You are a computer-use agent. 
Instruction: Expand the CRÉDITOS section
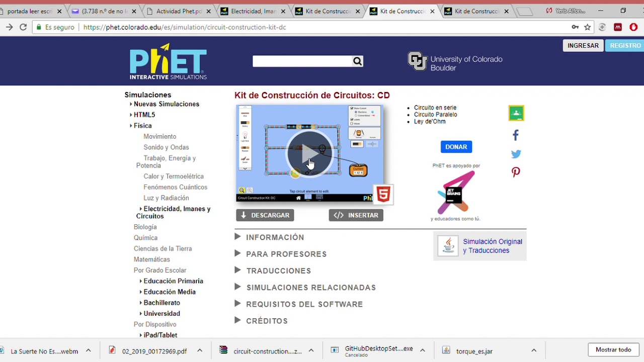[261, 321]
